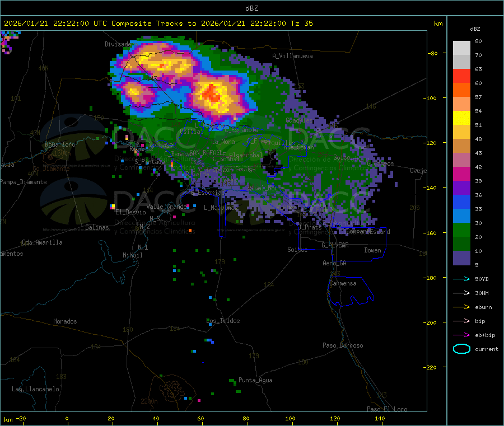Click the '-160' tick on right axis
The image size is (504, 426).
pyautogui.click(x=431, y=233)
